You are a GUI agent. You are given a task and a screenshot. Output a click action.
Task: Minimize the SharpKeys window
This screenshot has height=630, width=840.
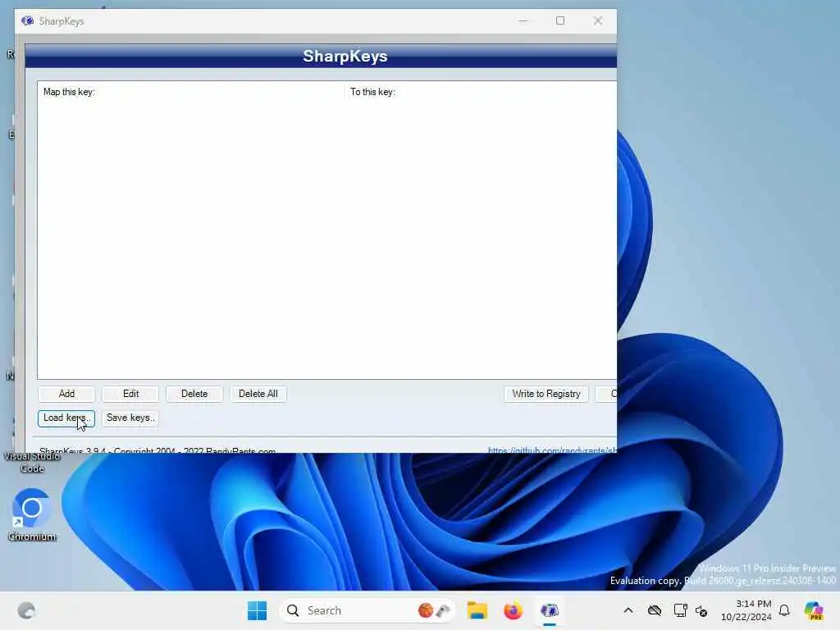523,21
